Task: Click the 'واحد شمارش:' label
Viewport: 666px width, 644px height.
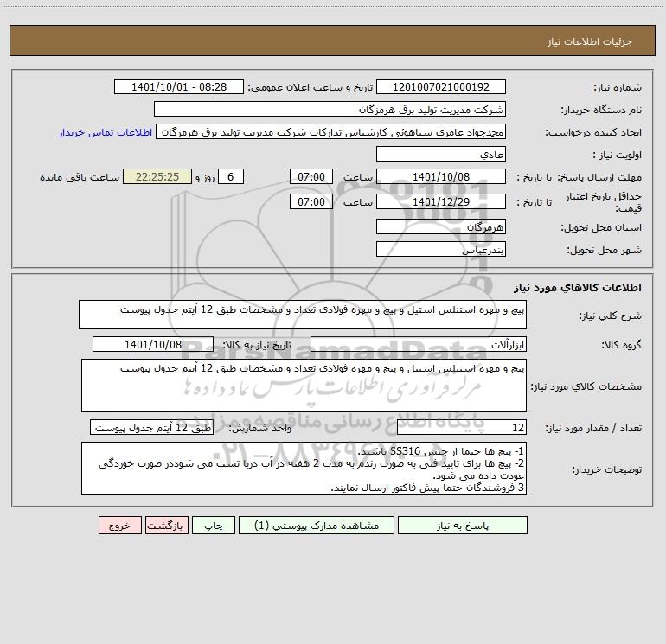Action: [260, 429]
